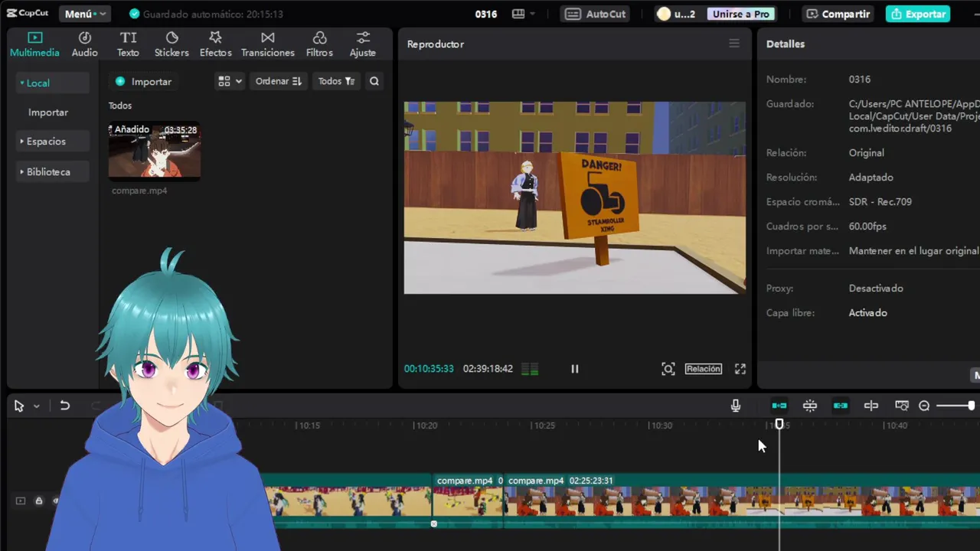Click the Relación aspect ratio button

pos(703,369)
